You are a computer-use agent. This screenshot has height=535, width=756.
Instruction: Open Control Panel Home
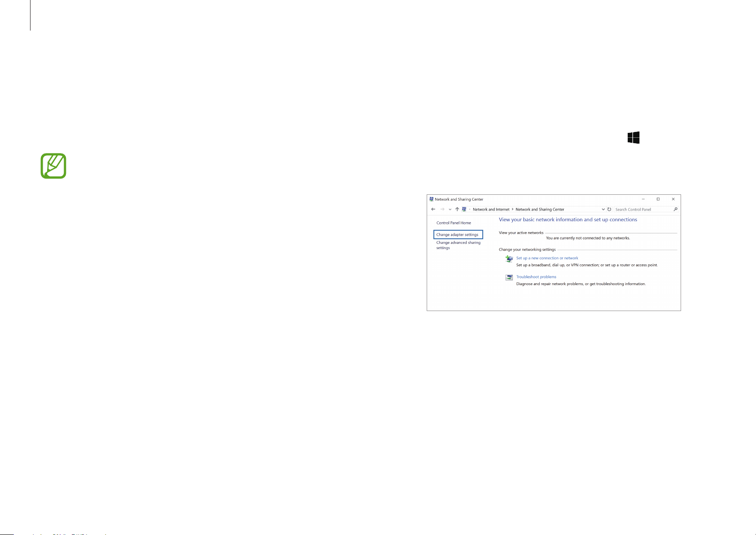tap(454, 223)
